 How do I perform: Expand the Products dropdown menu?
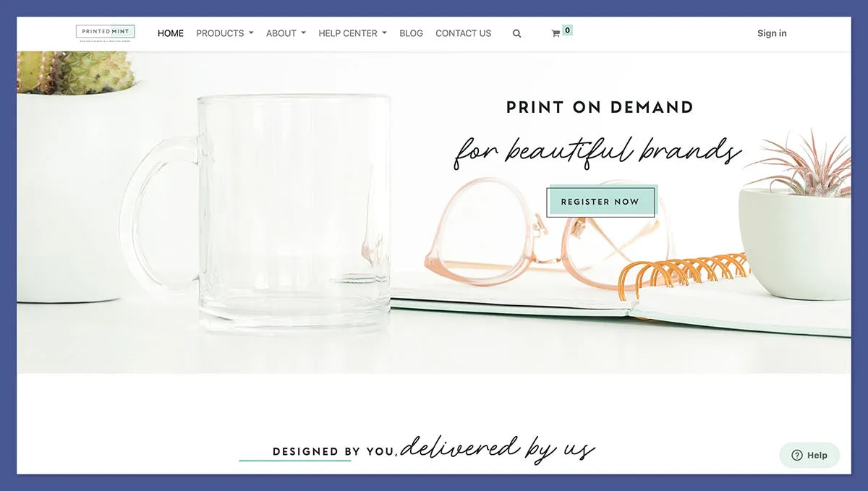click(225, 33)
